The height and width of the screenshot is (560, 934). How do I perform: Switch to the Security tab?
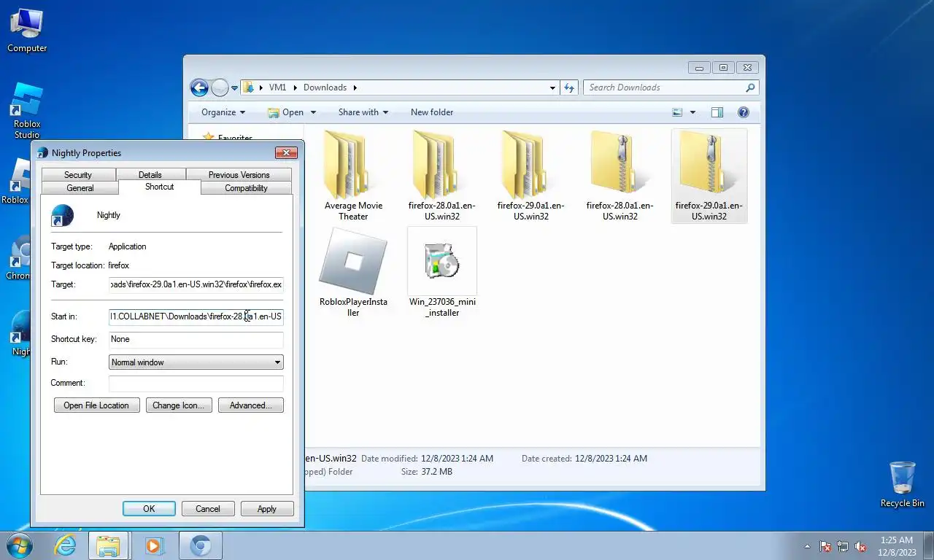(x=78, y=175)
